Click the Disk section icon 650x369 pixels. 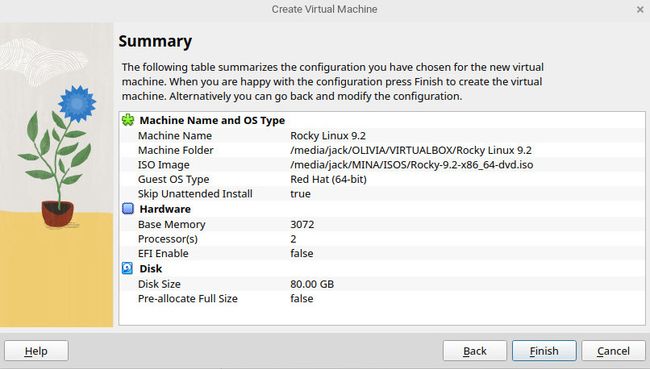(x=128, y=268)
